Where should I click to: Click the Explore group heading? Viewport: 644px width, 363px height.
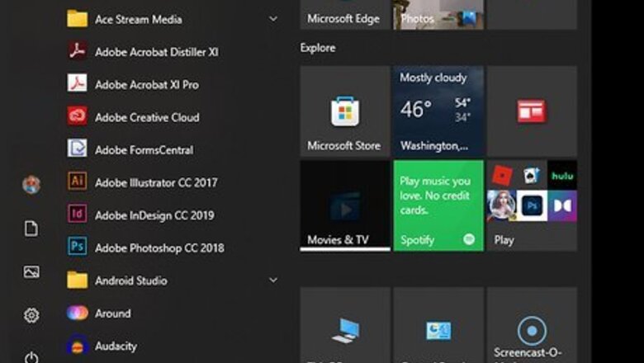[x=318, y=48]
